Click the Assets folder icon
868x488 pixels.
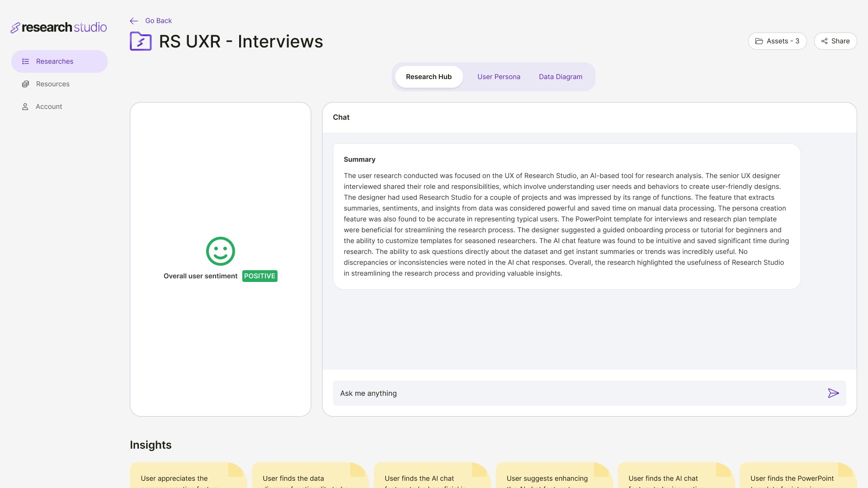pyautogui.click(x=759, y=41)
